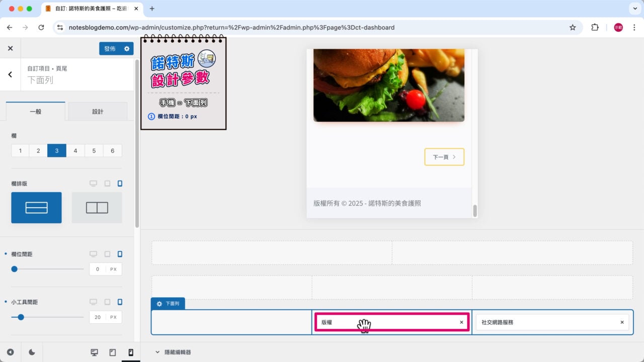Image resolution: width=644 pixels, height=362 pixels.
Task: Click the 欄位間距 value input field
Action: 98,269
